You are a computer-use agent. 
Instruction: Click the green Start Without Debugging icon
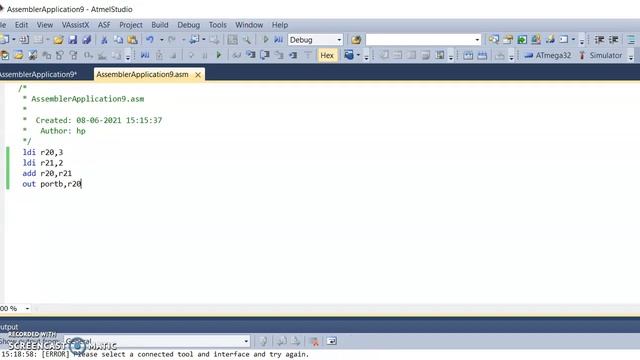[218, 56]
